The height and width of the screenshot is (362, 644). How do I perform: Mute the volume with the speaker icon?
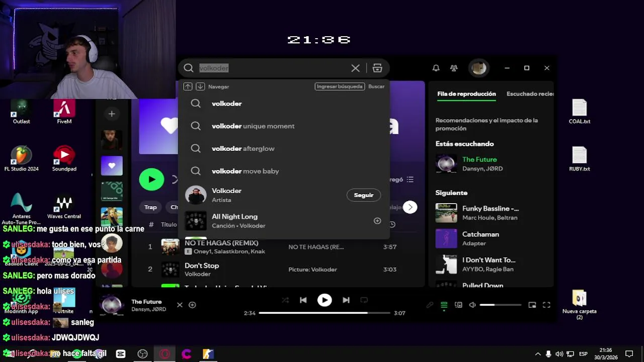(472, 305)
